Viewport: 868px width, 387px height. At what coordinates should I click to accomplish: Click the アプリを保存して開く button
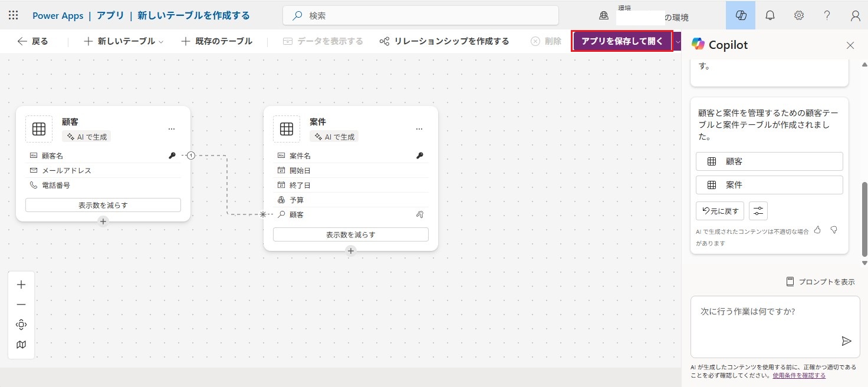coord(622,41)
